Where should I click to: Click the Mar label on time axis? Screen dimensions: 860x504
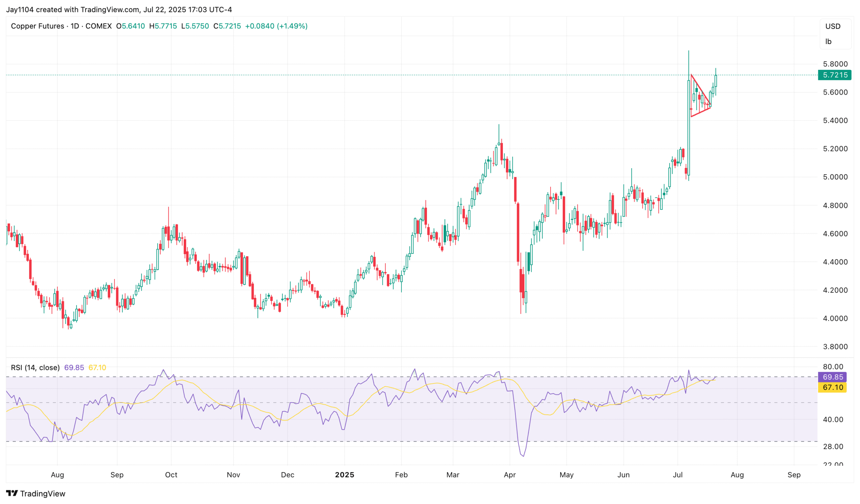point(453,475)
